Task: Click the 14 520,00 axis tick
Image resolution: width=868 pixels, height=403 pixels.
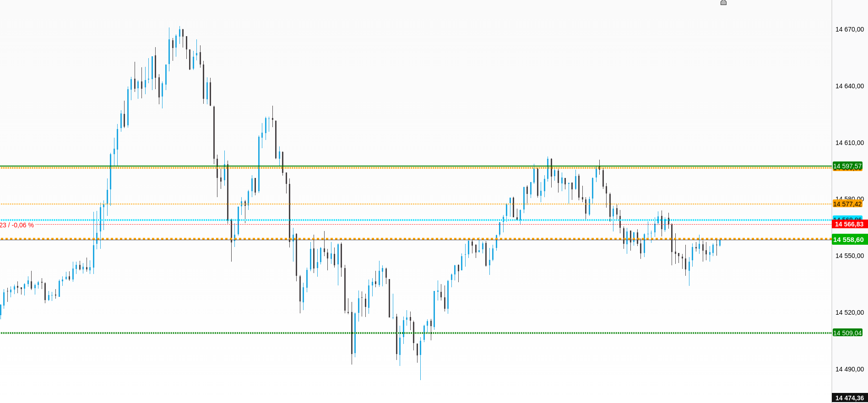Action: 849,312
